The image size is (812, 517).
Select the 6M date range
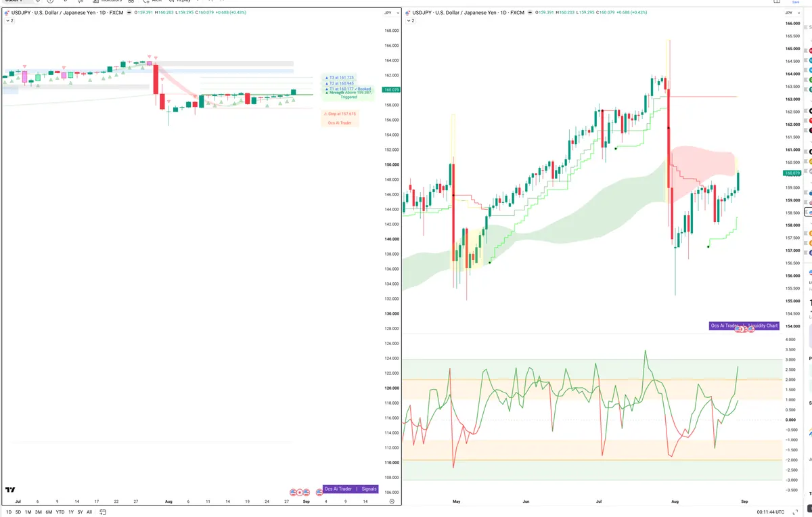(49, 512)
